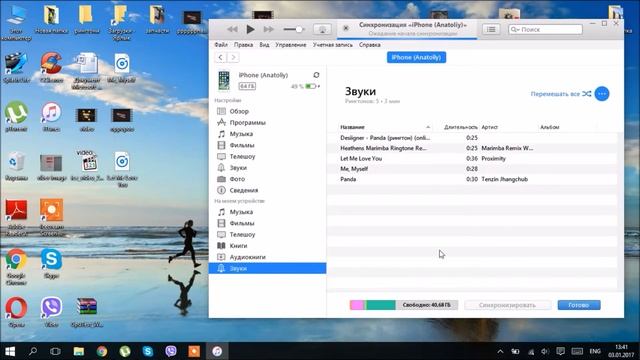This screenshot has height=360, width=640.
Task: Click the iPhone (Anatoliy) device button
Action: pyautogui.click(x=416, y=58)
